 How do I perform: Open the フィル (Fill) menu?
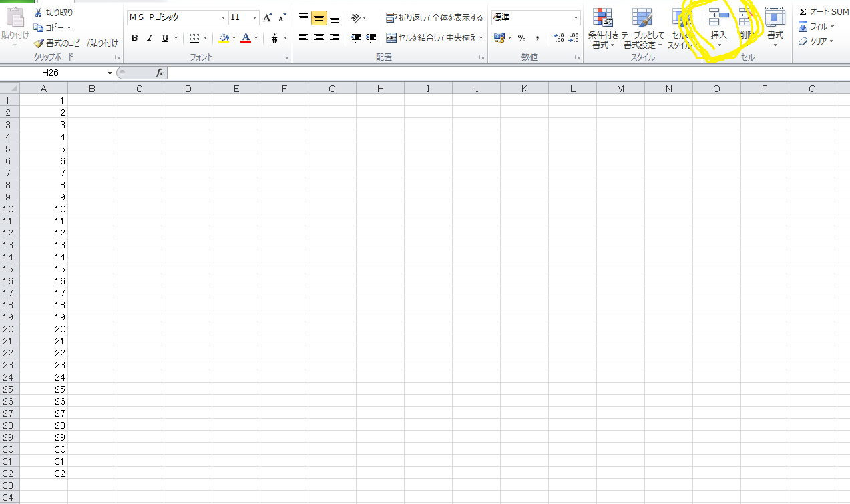(817, 27)
